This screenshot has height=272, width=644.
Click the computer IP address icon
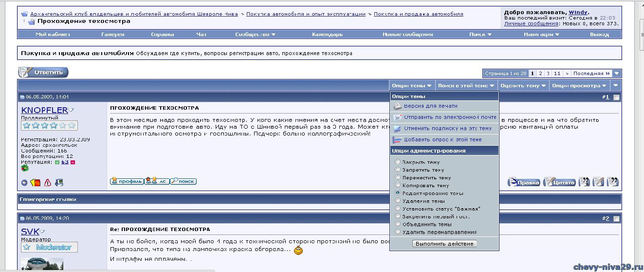(x=59, y=183)
